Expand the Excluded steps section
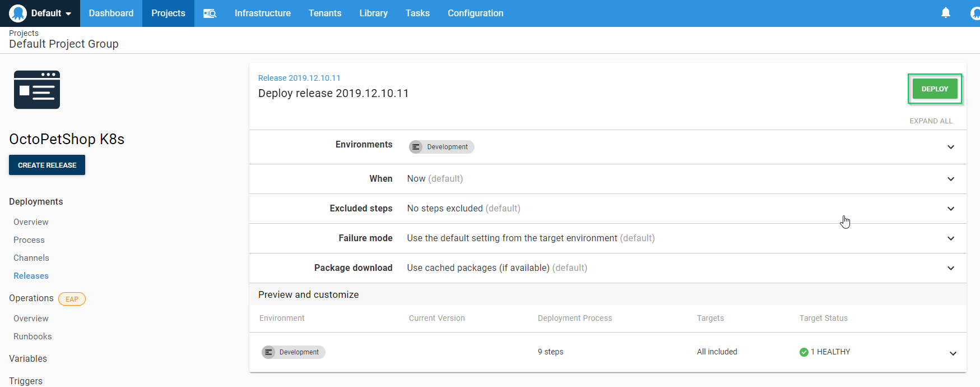This screenshot has height=387, width=980. click(x=950, y=209)
